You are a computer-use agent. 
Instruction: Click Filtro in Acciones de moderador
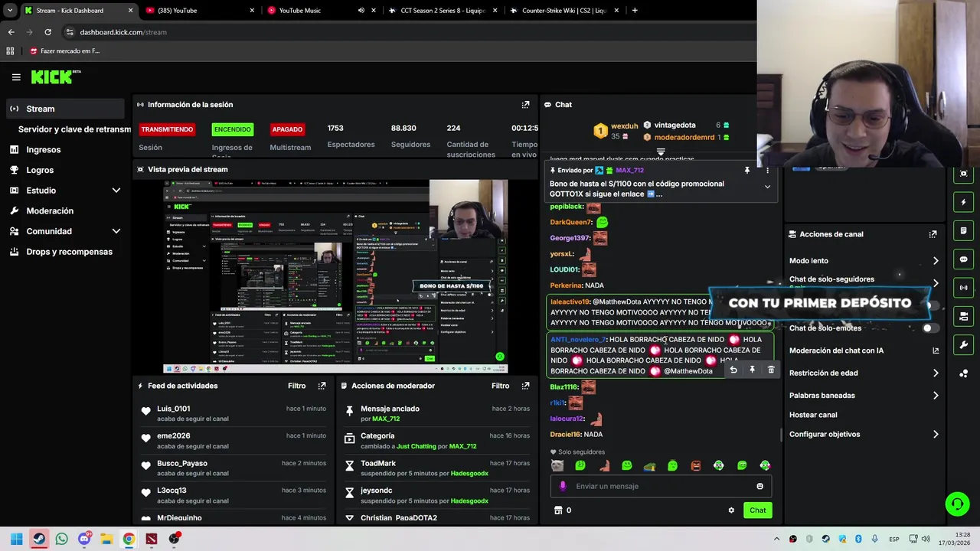coord(500,386)
